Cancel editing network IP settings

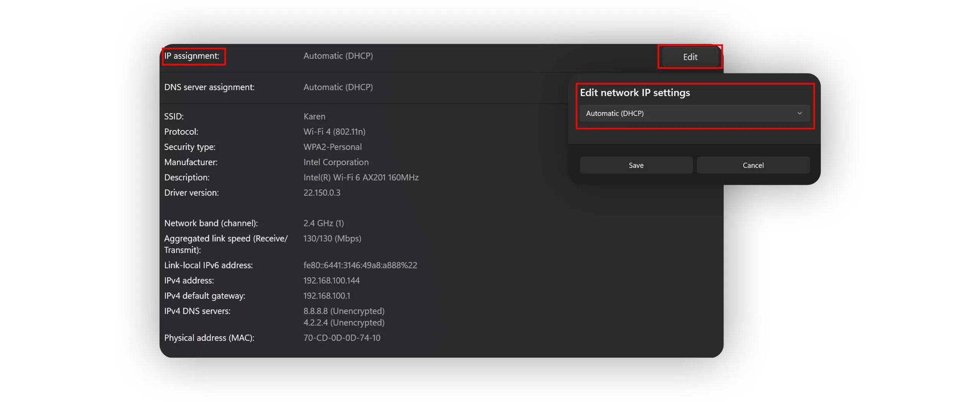752,165
